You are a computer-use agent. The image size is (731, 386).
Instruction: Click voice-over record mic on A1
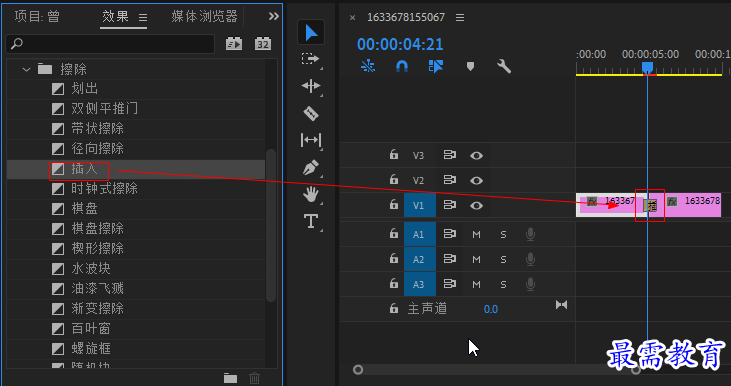(x=530, y=234)
